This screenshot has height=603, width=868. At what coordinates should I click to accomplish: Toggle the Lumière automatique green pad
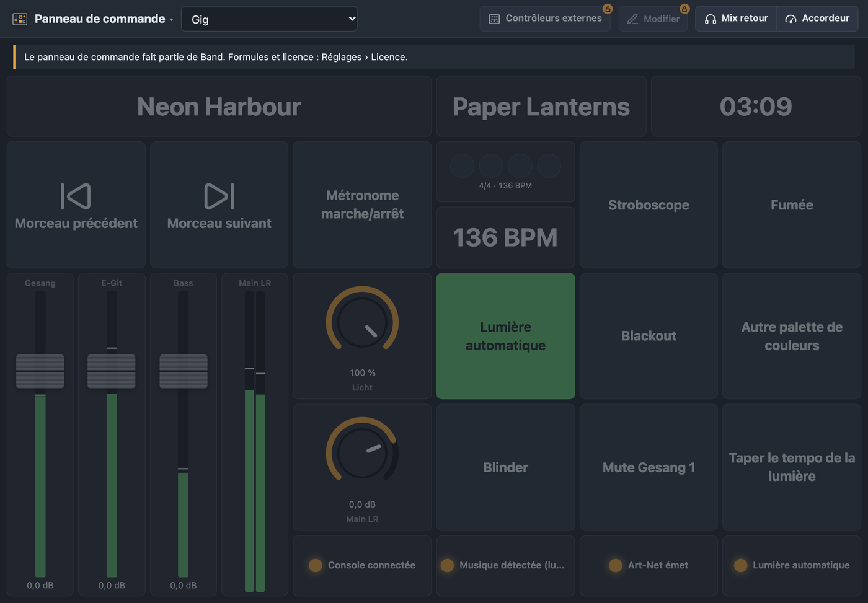[x=505, y=336]
